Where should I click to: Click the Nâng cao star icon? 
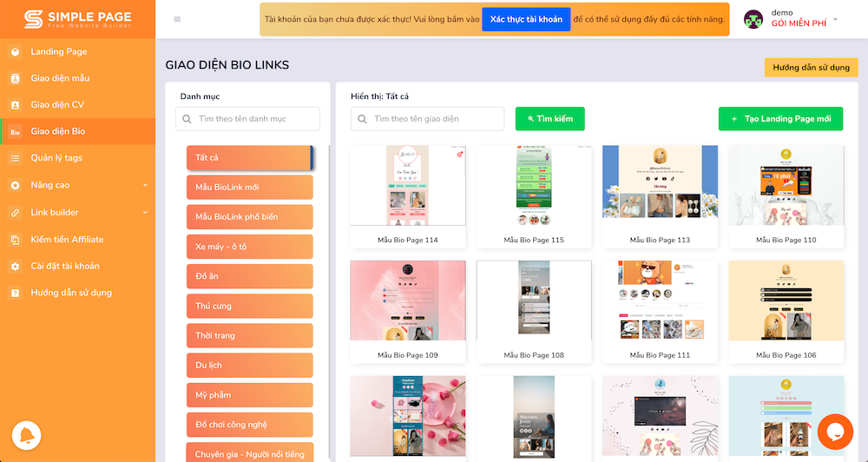pos(15,186)
